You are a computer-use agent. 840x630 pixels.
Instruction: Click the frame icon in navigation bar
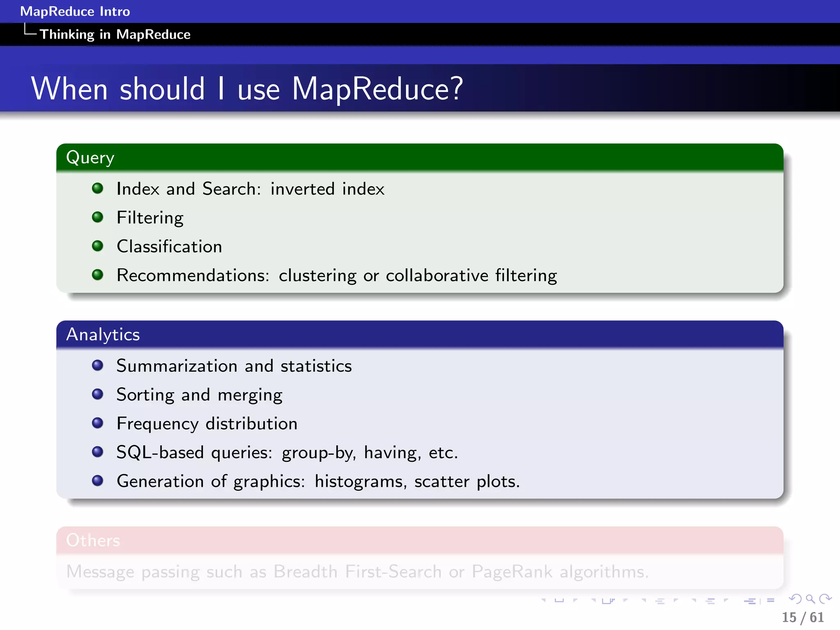[609, 600]
